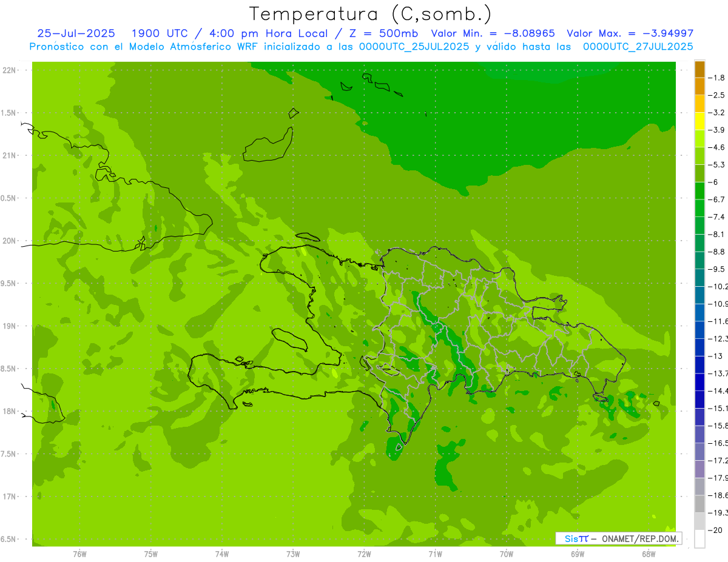Pick the blue swatch between -13.7 and -14.4
728x562 pixels.
(x=699, y=382)
